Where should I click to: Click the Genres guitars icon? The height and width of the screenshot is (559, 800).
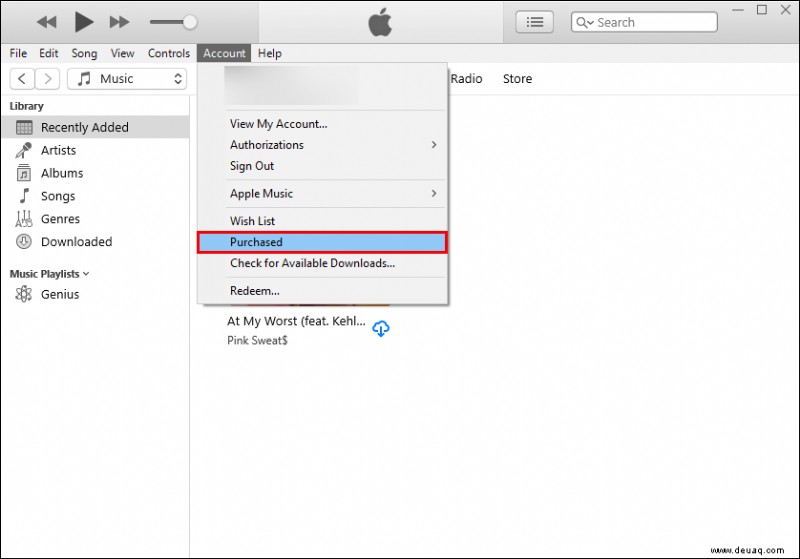point(23,219)
